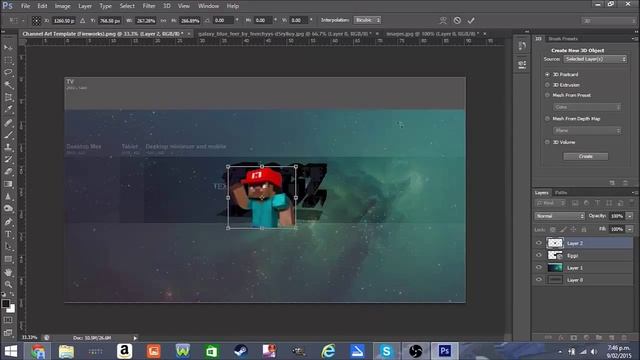Switch to warp mode icon in options bar
Screen dimensions: 640x360
point(443,20)
